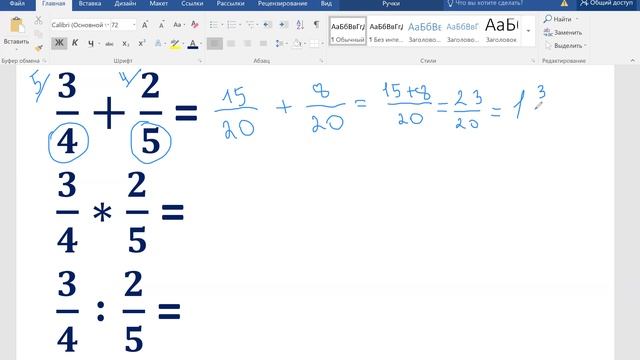Apply text effects glowing A icon
The height and width of the screenshot is (360, 640).
(158, 43)
